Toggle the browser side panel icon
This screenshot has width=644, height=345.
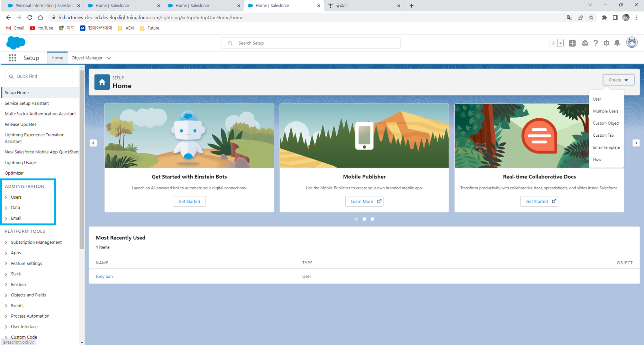(x=615, y=17)
